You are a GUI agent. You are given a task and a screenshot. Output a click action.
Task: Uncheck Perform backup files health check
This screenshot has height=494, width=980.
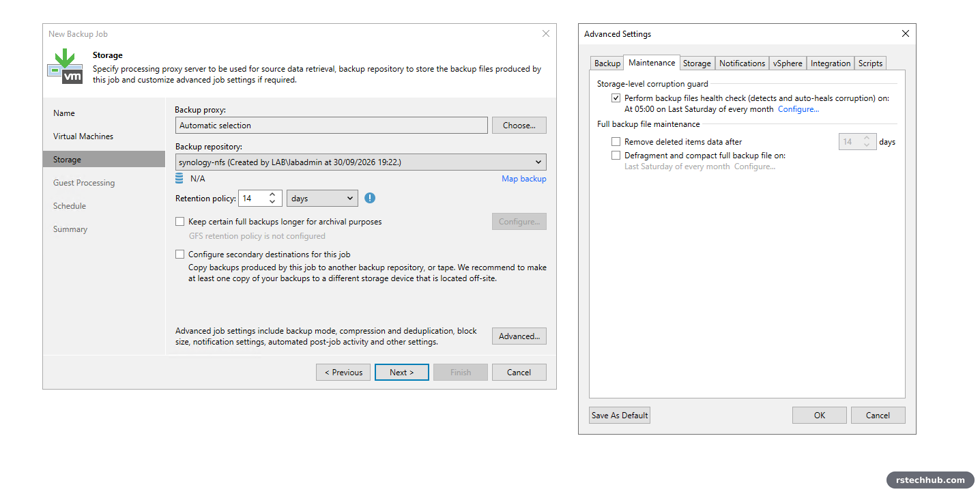pos(616,98)
